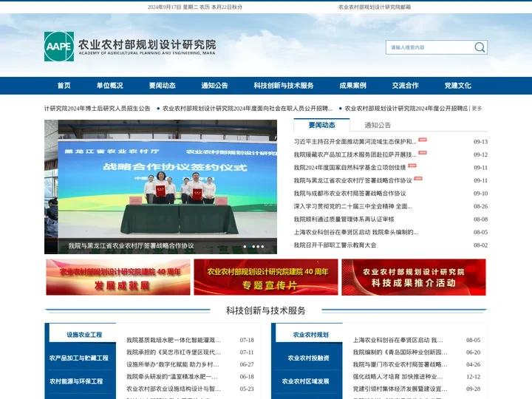Select the 农业农村区域发展 category tab

[306, 381]
